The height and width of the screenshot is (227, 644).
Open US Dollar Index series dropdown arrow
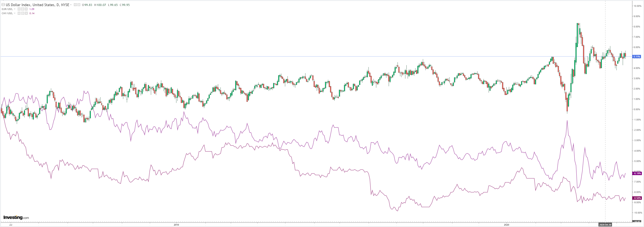[x=71, y=5]
